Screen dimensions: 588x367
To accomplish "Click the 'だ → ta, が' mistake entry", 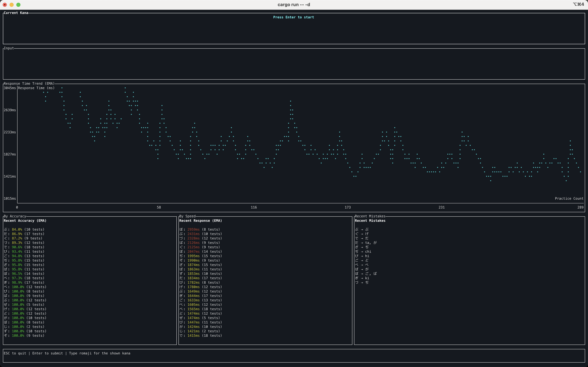I will click(366, 243).
